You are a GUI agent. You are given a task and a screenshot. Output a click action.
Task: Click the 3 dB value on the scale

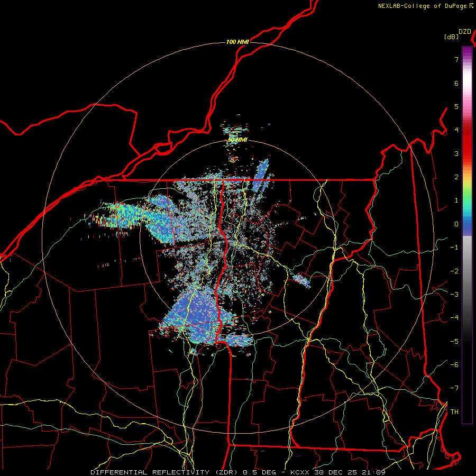pos(456,153)
